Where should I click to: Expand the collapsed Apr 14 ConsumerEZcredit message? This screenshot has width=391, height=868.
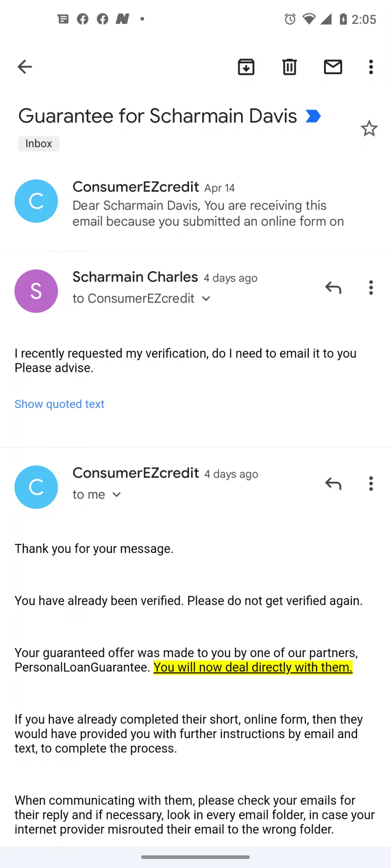195,204
